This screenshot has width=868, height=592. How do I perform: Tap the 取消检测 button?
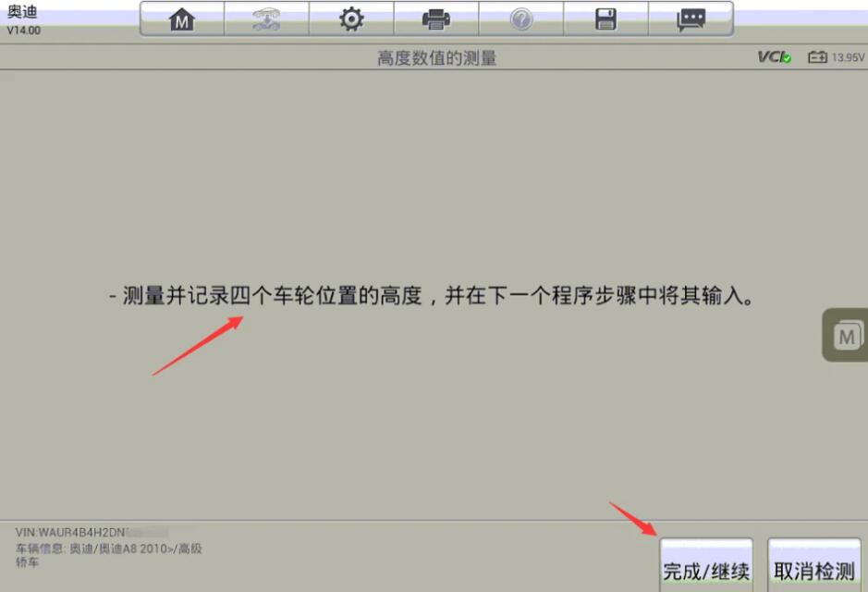click(813, 566)
